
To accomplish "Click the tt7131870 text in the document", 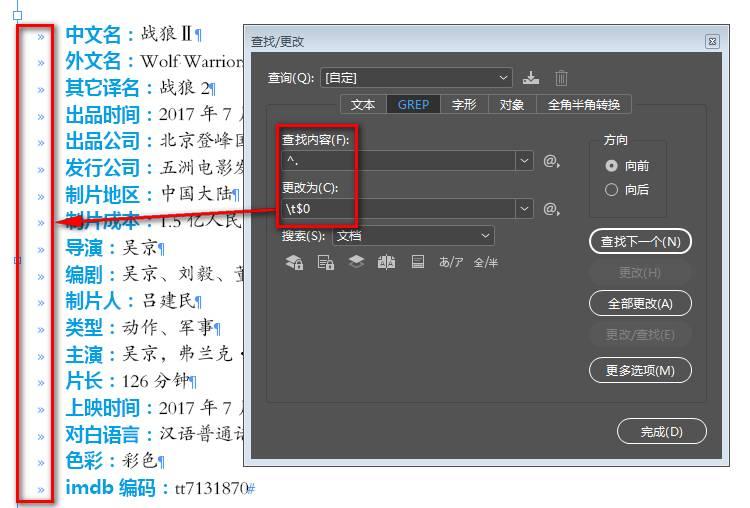I will point(211,488).
